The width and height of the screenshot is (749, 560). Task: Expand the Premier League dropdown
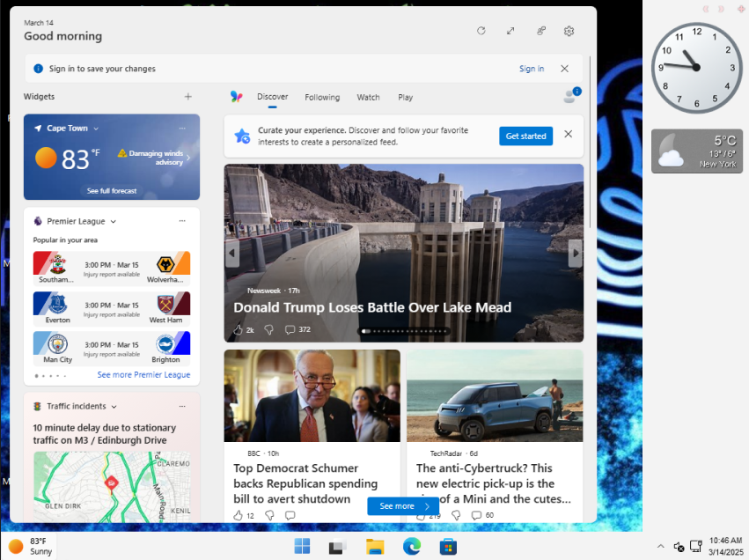pyautogui.click(x=114, y=221)
